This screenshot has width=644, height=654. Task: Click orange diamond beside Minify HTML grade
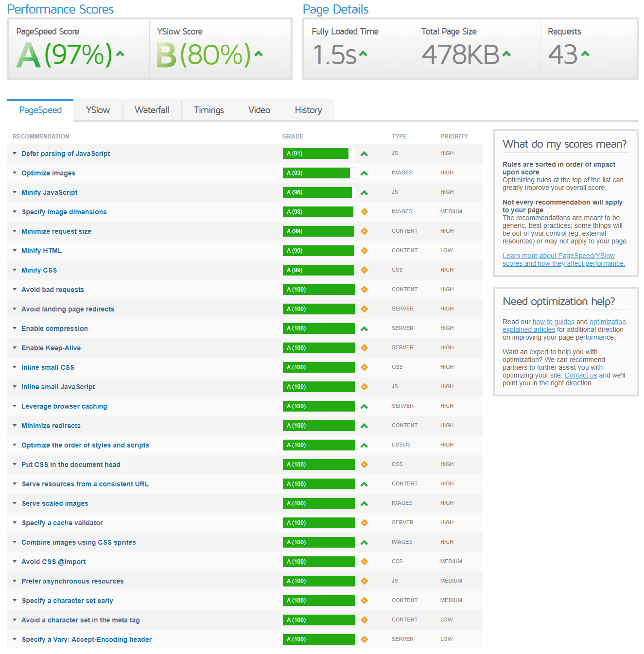(364, 251)
